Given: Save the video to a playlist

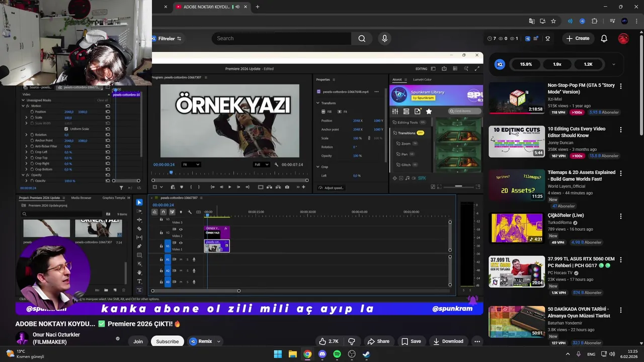Looking at the screenshot, I should (411, 341).
